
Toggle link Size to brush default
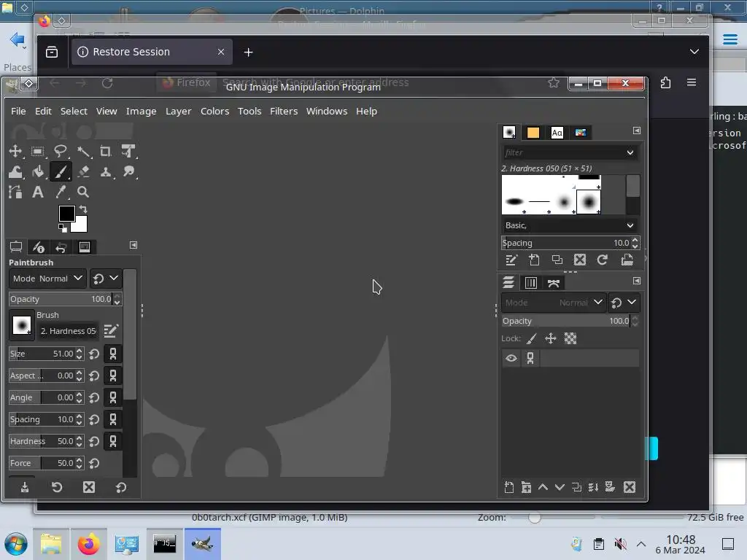pos(113,354)
